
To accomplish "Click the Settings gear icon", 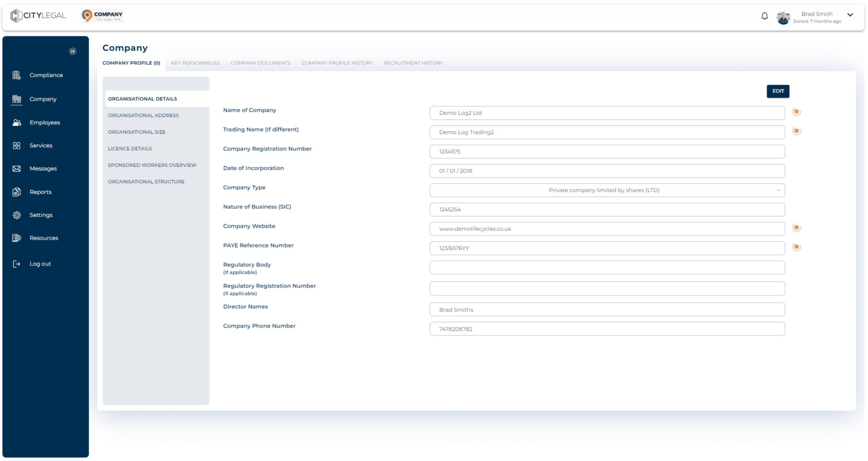I will [17, 215].
